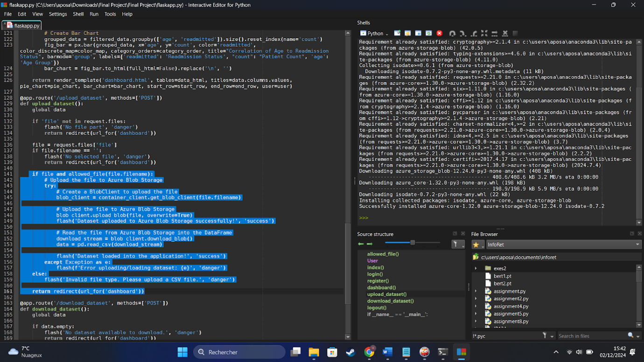Open the Run menu
Screen dimensions: 644x362
point(94,14)
